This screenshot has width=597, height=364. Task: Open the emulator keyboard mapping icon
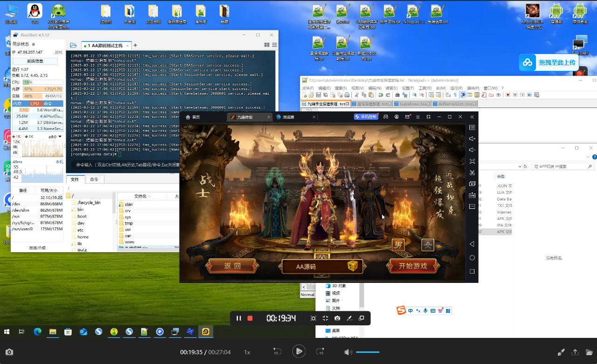472,127
